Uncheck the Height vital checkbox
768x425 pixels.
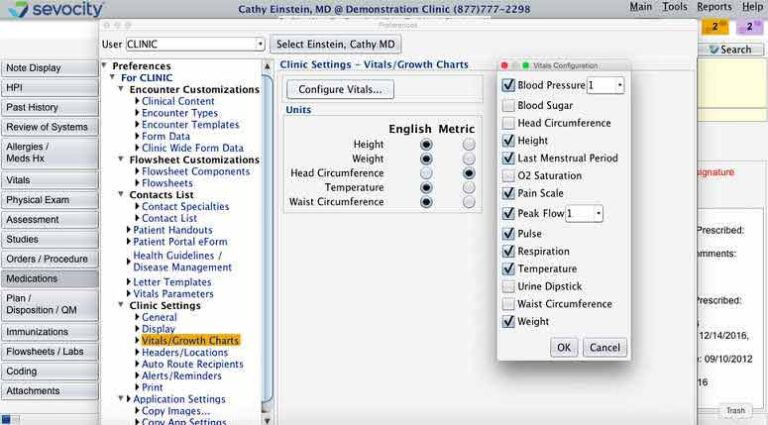tap(508, 141)
